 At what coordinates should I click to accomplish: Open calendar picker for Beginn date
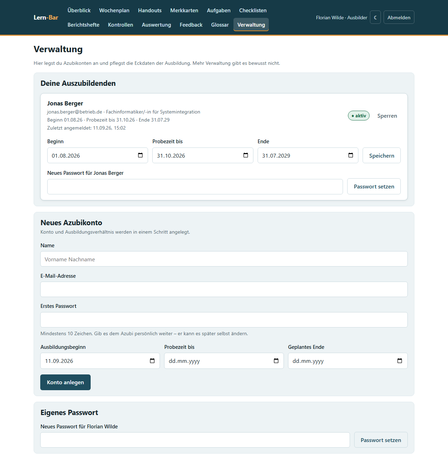[140, 156]
